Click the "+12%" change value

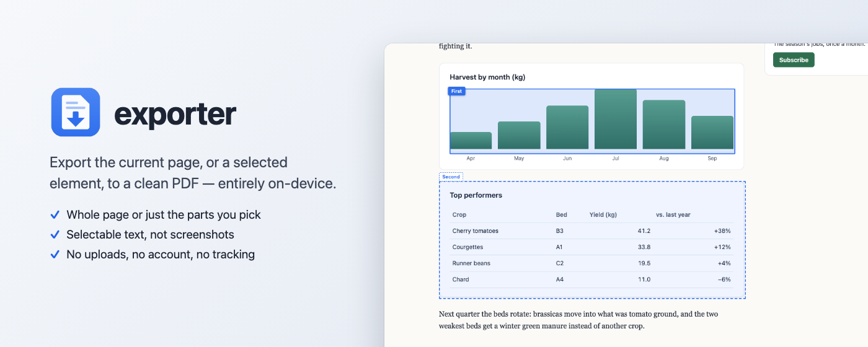tap(722, 247)
